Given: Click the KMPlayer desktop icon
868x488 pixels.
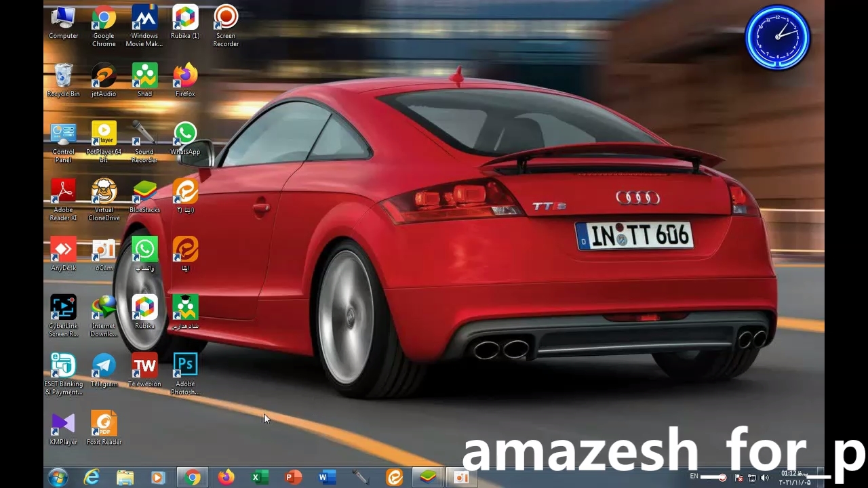Looking at the screenshot, I should [63, 424].
